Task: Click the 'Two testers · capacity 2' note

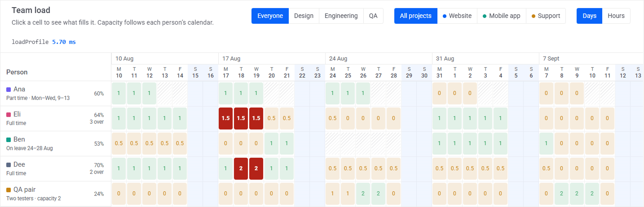Action: click(x=34, y=198)
